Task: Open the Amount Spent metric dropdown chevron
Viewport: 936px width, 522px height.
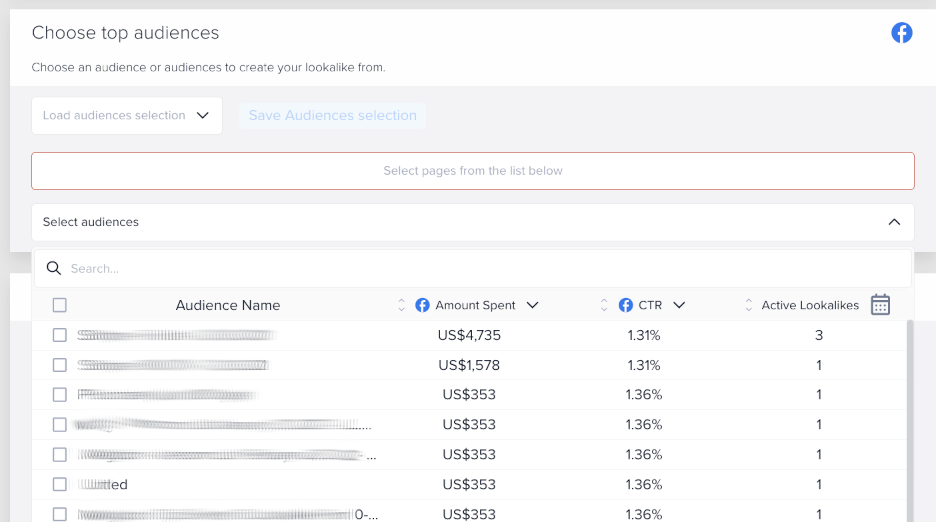Action: pos(532,305)
